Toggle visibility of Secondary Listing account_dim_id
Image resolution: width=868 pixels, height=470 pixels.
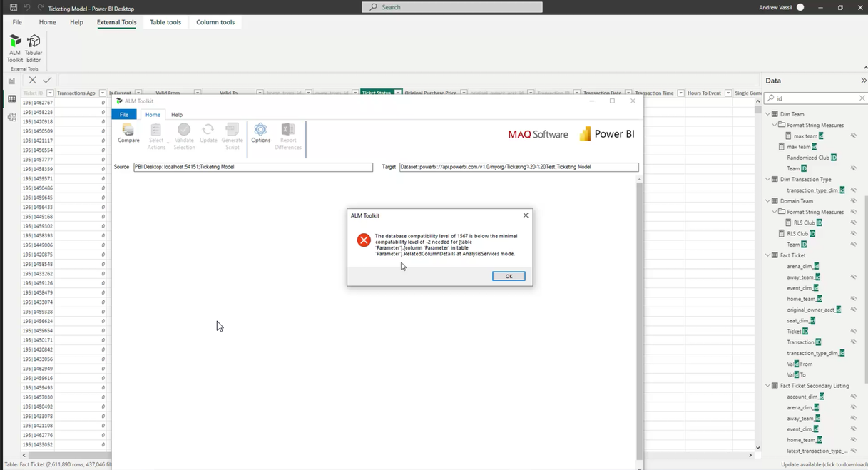pos(853,397)
